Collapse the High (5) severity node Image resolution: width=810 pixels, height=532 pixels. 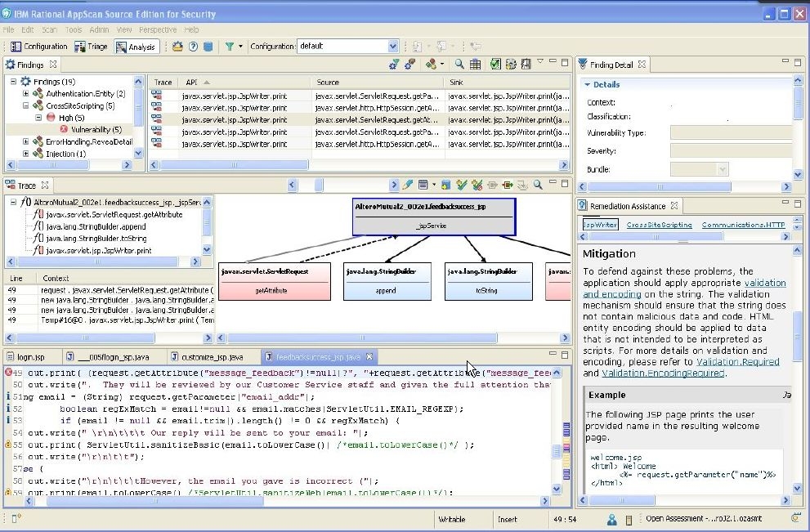(38, 118)
